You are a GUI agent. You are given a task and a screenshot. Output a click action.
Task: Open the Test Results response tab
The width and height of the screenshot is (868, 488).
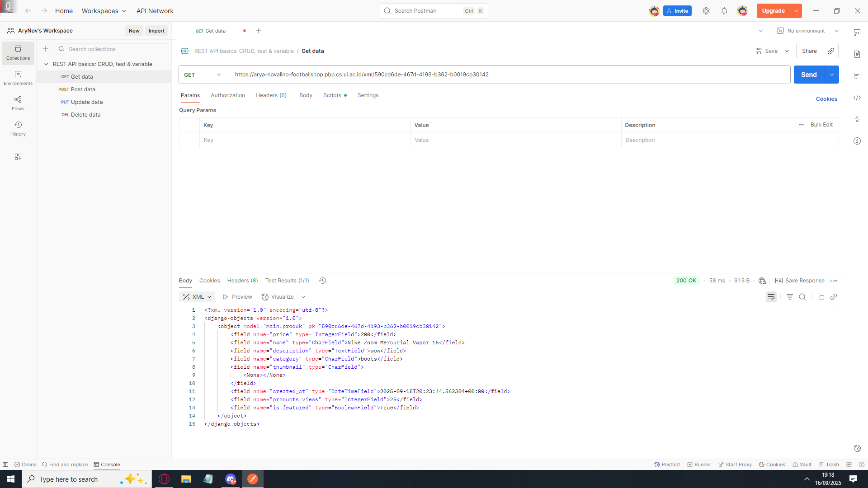click(287, 281)
